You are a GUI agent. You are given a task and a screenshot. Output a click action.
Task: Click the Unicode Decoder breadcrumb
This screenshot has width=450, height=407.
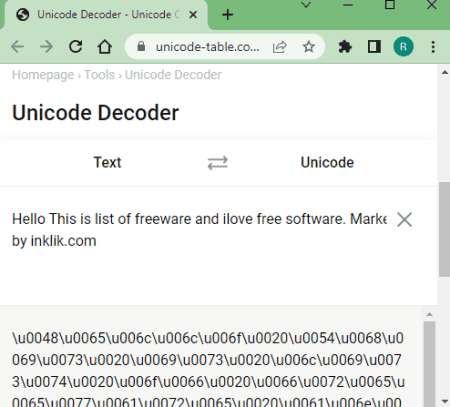click(173, 75)
